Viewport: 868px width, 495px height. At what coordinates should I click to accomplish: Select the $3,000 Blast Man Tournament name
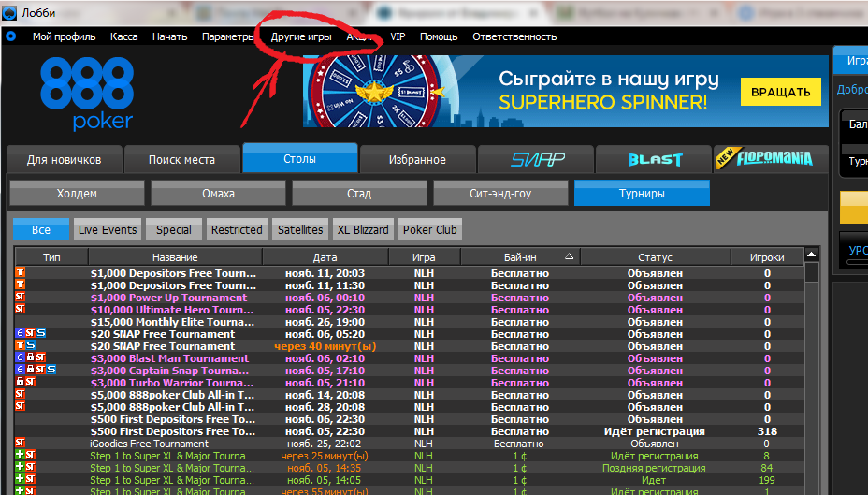point(170,358)
